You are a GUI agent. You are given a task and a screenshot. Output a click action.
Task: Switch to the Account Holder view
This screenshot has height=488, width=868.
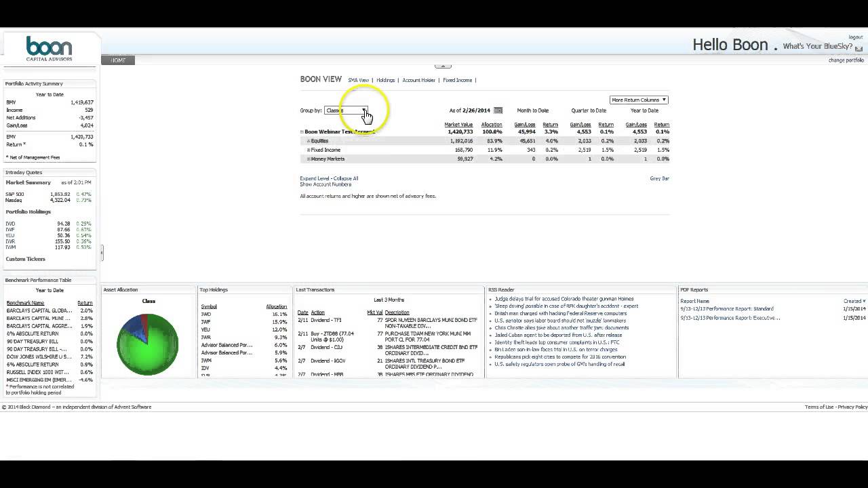click(x=418, y=80)
